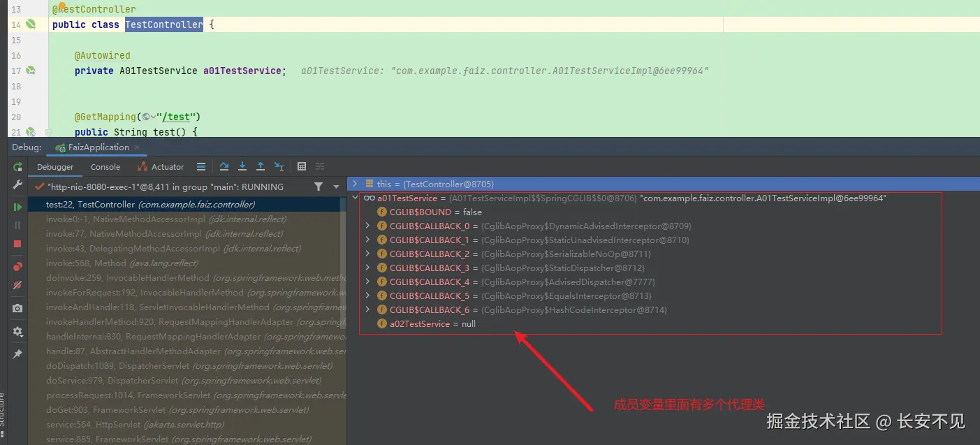
Task: Click the "http-nio-8080-exec-1" thread selector
Action: coord(165,187)
